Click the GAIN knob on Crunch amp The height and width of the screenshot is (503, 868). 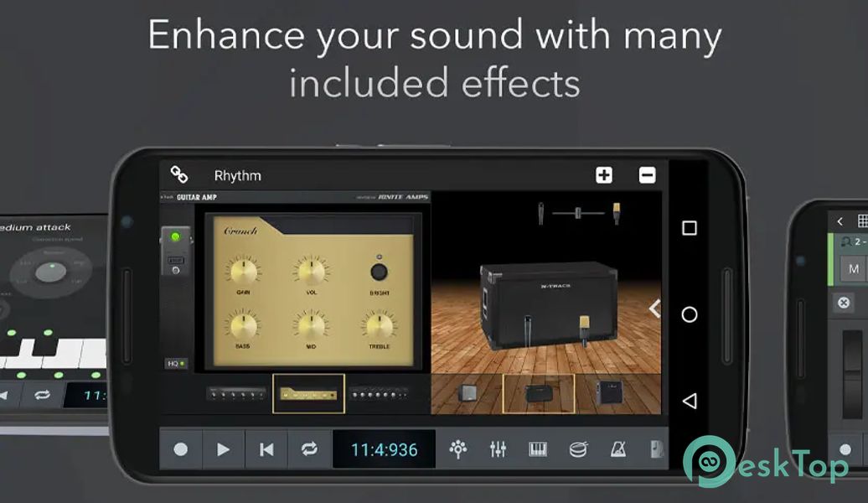coord(243,272)
